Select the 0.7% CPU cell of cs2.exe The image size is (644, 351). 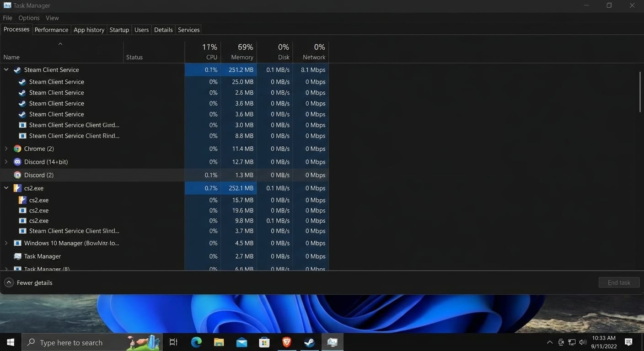click(203, 188)
